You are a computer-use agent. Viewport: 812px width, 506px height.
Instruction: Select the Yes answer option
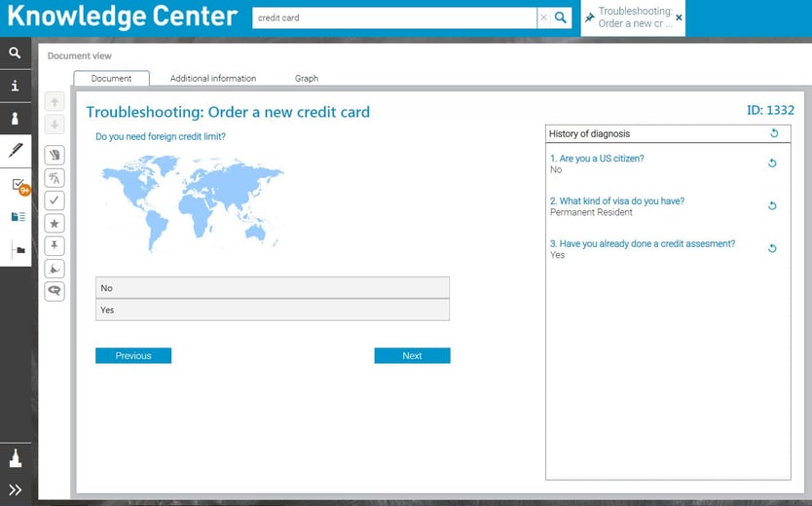point(273,309)
